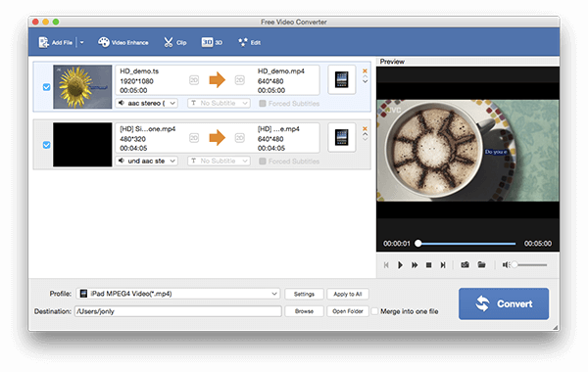588x372 pixels.
Task: Click source 2D icon for HD_demo.ts
Action: click(x=194, y=80)
